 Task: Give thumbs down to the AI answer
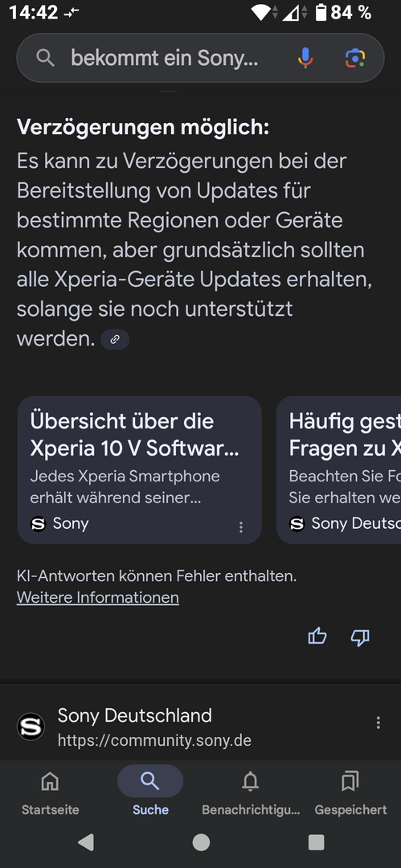[x=360, y=637]
